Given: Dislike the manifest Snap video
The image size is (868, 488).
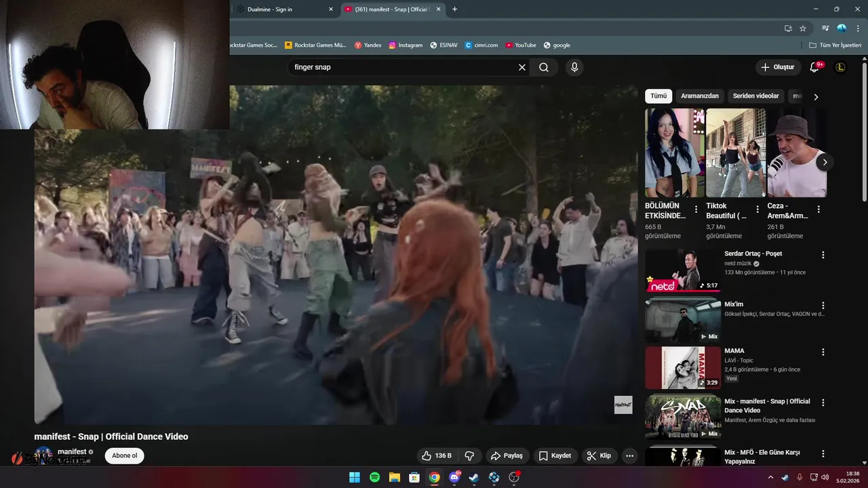Looking at the screenshot, I should [469, 455].
